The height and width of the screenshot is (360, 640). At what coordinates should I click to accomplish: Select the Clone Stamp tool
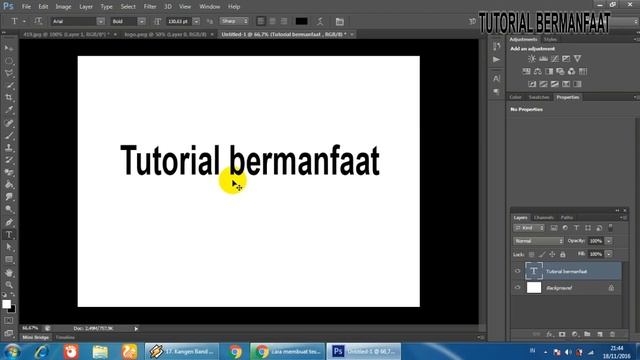point(9,148)
